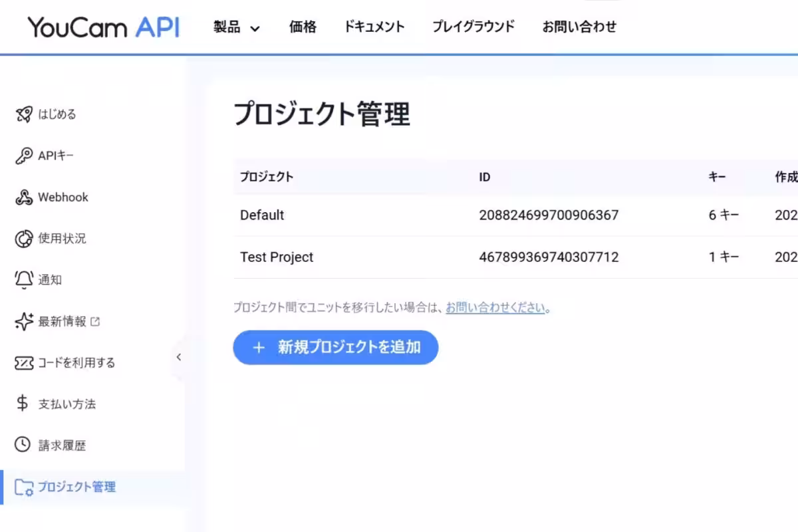The height and width of the screenshot is (532, 798).
Task: Select 最新情報 in the sidebar
Action: (x=62, y=322)
